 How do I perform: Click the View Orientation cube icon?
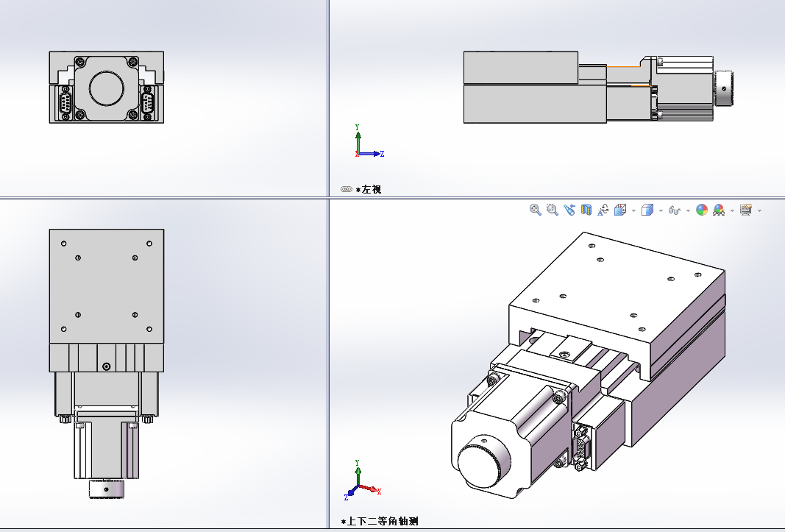(621, 210)
